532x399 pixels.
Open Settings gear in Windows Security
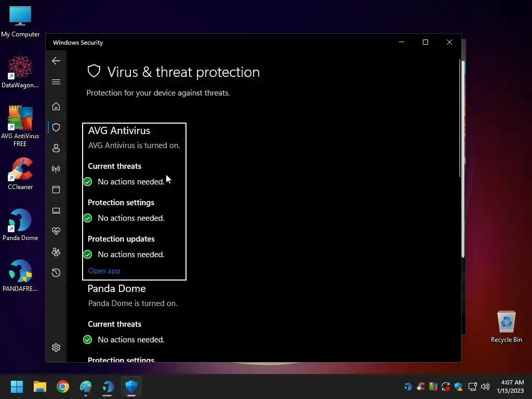click(x=56, y=348)
